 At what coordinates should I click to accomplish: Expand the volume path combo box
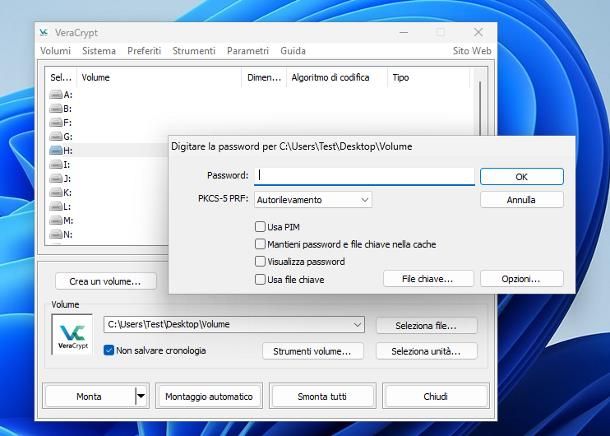coord(357,324)
